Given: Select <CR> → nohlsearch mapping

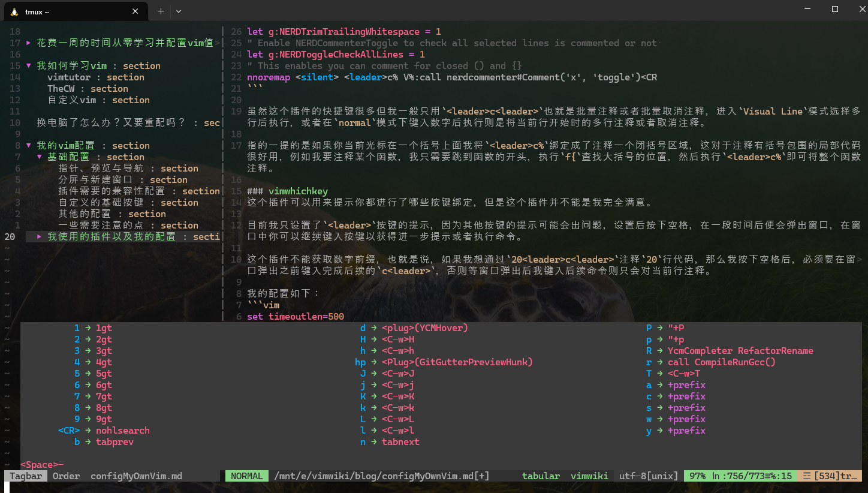Looking at the screenshot, I should (104, 431).
